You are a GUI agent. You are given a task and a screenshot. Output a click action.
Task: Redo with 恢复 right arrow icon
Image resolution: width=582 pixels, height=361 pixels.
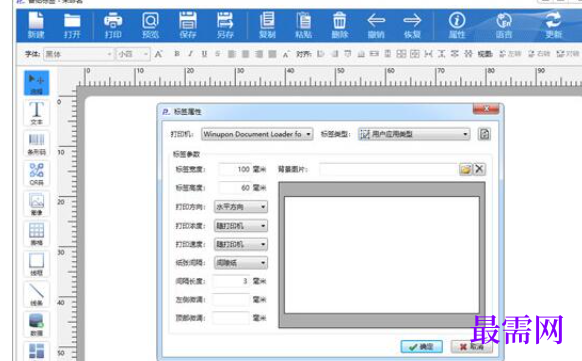click(412, 25)
